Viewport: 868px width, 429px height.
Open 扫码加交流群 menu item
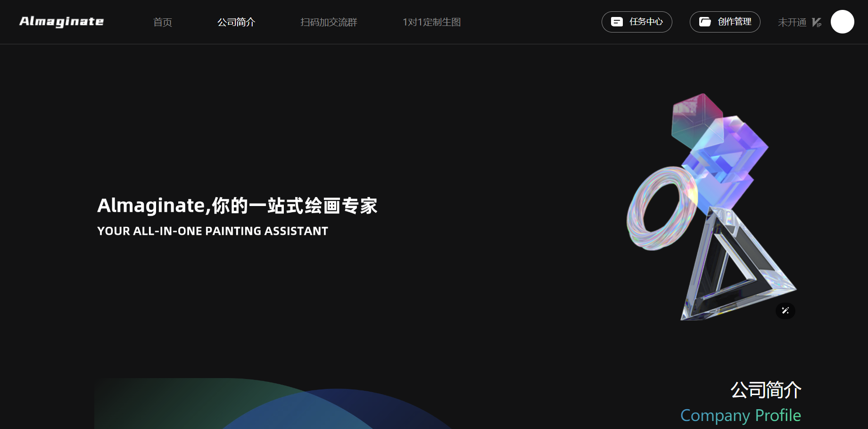point(329,22)
